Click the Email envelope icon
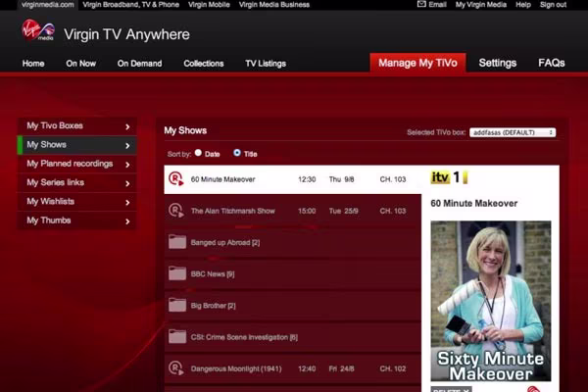This screenshot has height=392, width=588. (421, 4)
